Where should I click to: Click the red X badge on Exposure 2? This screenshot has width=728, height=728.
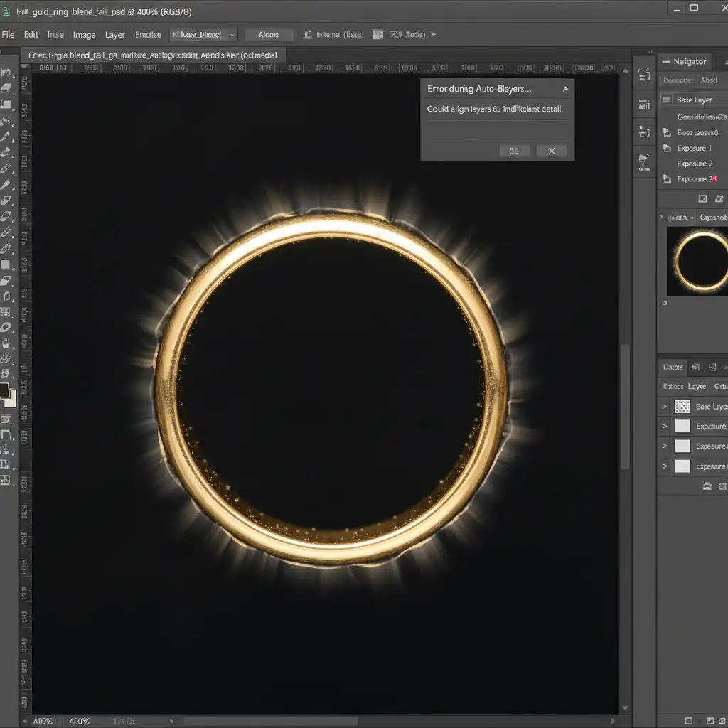(714, 178)
